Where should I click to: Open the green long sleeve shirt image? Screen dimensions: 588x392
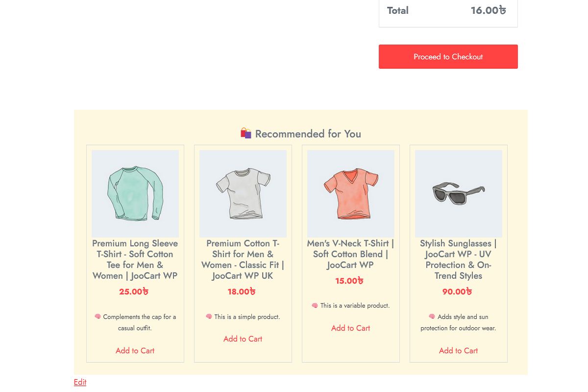135,194
